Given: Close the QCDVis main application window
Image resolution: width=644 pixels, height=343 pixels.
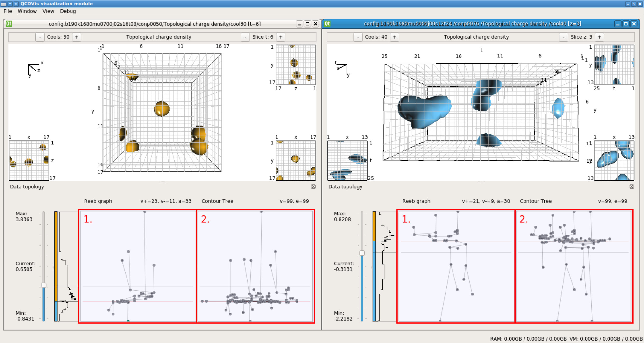Looking at the screenshot, I should click(x=640, y=4).
